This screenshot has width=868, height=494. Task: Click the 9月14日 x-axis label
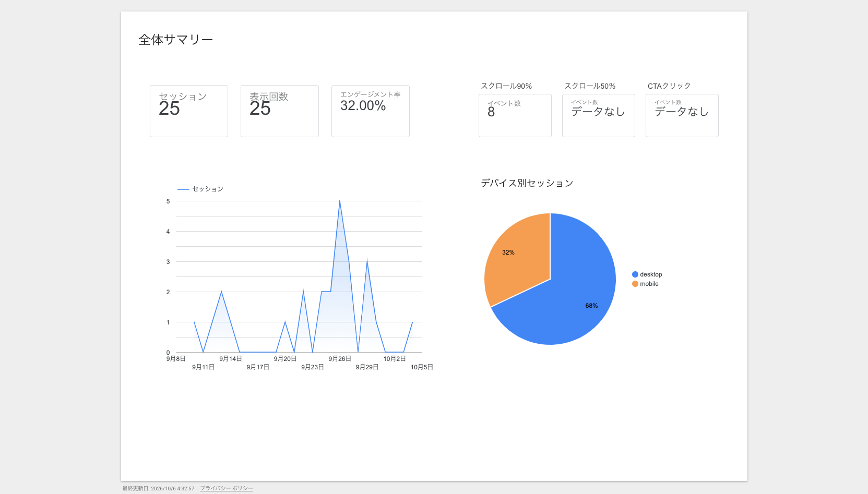coord(231,359)
